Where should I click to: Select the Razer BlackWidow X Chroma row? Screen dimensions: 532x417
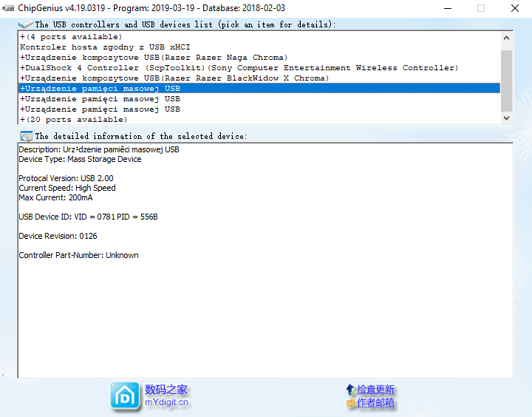pyautogui.click(x=259, y=78)
